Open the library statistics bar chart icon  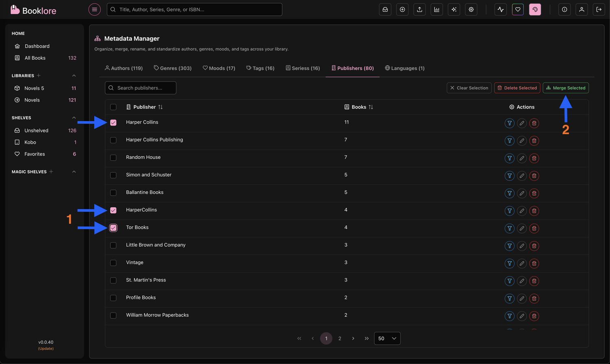pos(437,9)
